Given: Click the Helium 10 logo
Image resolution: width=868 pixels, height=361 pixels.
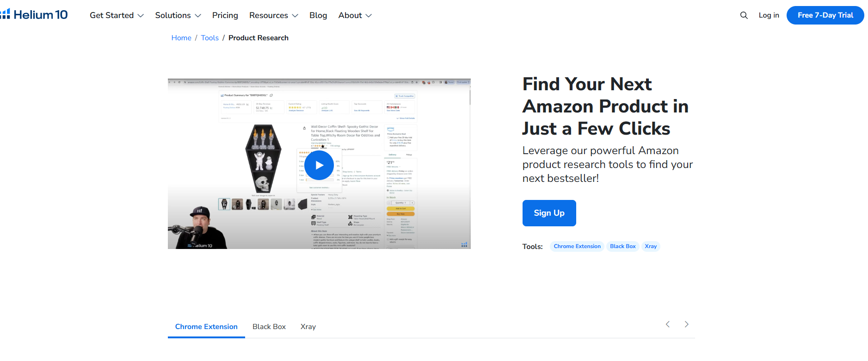Looking at the screenshot, I should point(35,15).
